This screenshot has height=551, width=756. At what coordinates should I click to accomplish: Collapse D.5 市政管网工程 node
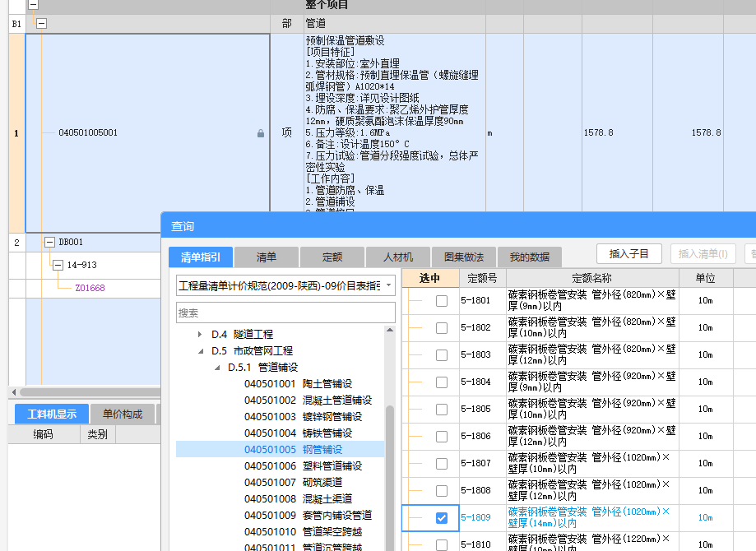coord(201,351)
